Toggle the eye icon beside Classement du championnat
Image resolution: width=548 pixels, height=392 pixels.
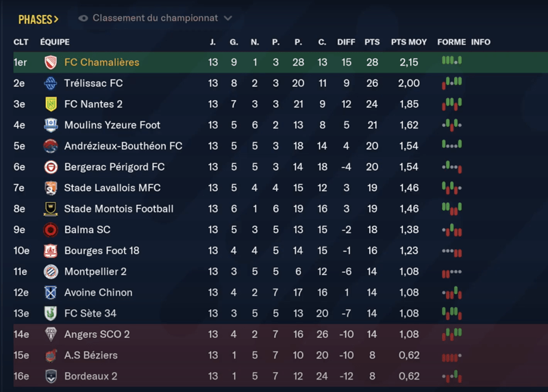click(84, 18)
